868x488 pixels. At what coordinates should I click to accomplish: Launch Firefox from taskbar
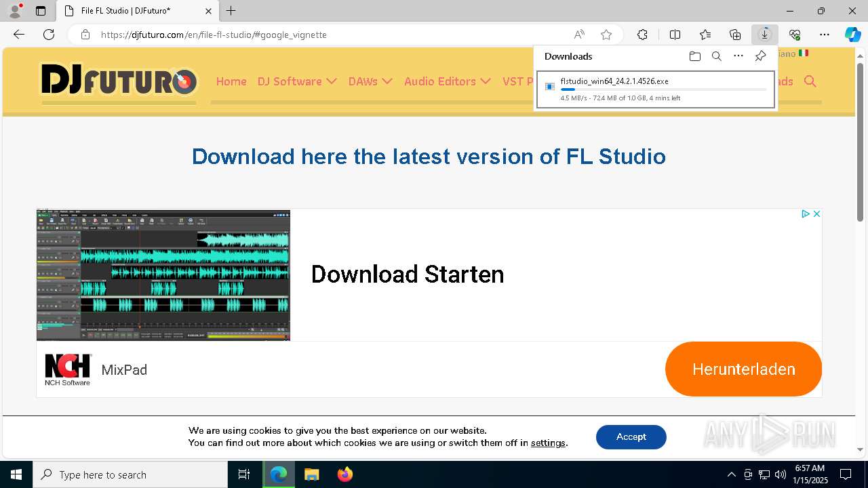[345, 474]
